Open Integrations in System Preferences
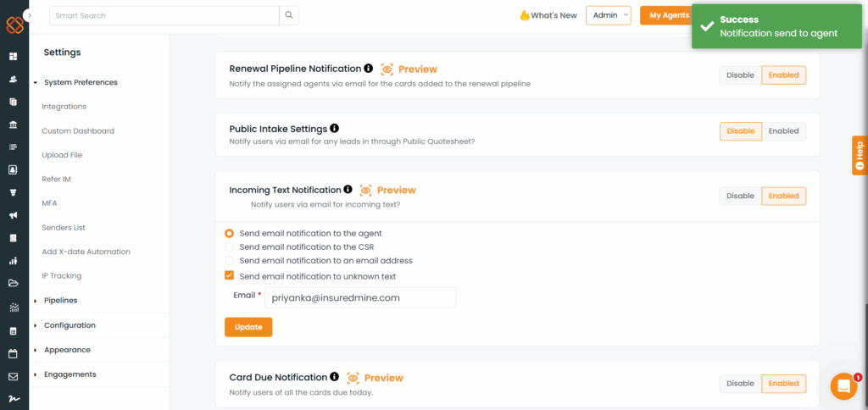This screenshot has height=410, width=868. pyautogui.click(x=64, y=106)
